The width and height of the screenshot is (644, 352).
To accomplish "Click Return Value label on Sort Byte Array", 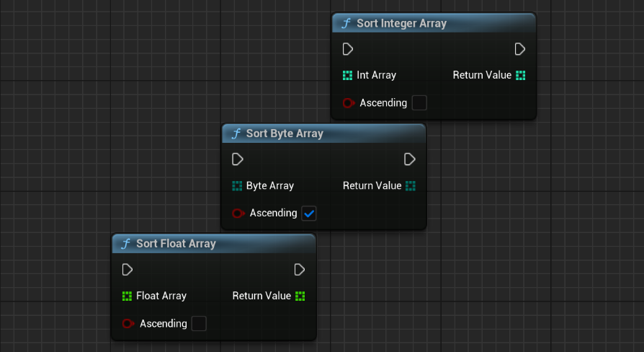I will click(x=372, y=186).
